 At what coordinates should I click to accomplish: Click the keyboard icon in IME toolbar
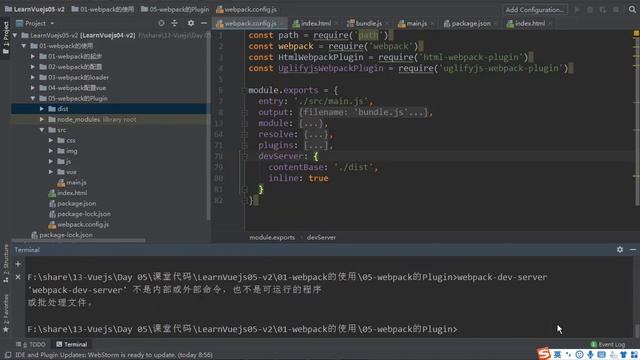(601, 355)
